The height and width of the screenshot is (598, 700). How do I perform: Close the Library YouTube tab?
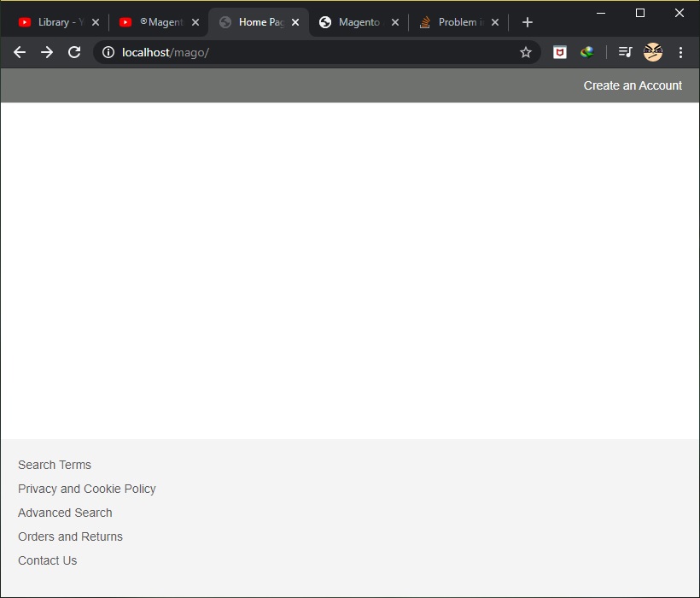tap(96, 22)
